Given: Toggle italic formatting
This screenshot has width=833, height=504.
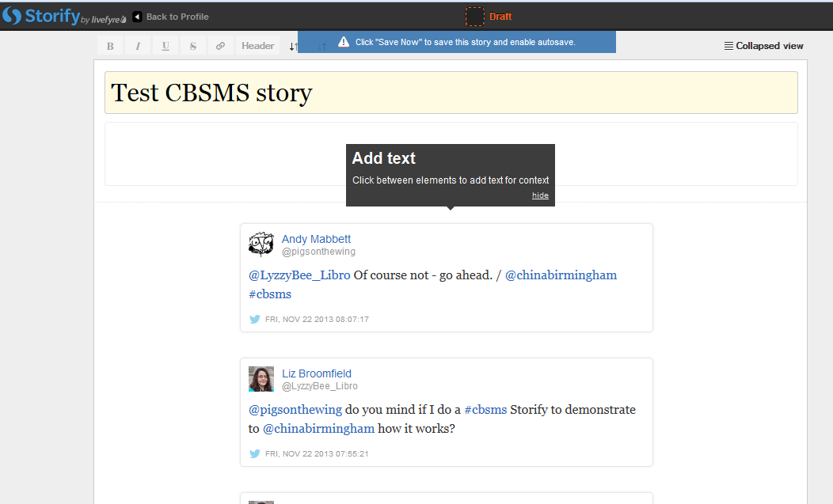Looking at the screenshot, I should coord(138,46).
